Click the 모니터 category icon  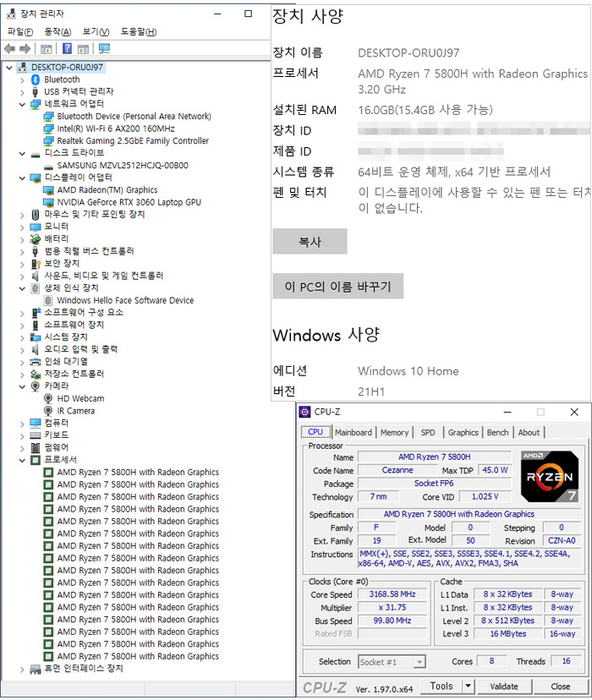[36, 227]
